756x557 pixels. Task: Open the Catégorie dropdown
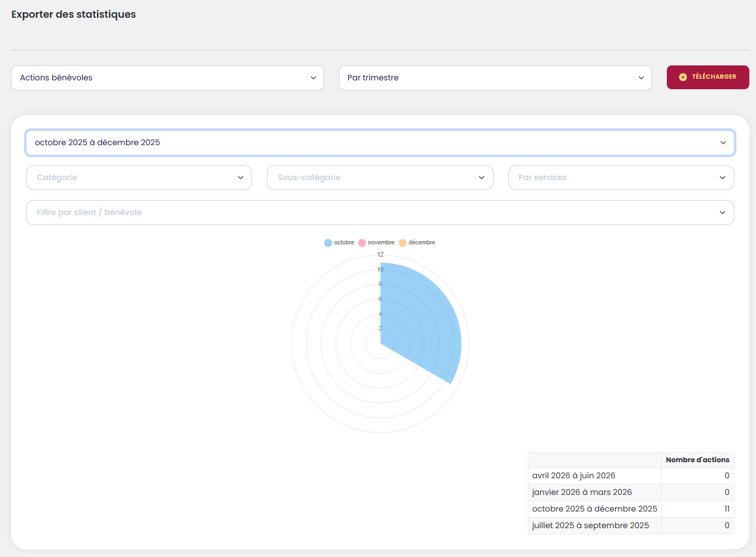click(x=138, y=178)
